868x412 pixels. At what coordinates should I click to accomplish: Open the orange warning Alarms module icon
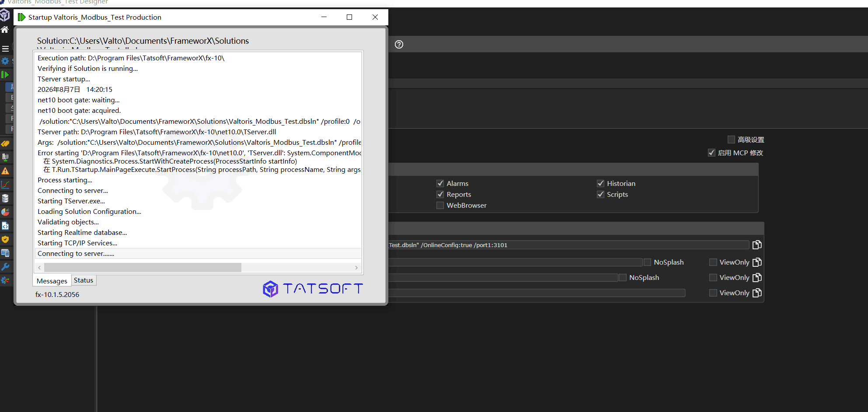click(x=5, y=171)
